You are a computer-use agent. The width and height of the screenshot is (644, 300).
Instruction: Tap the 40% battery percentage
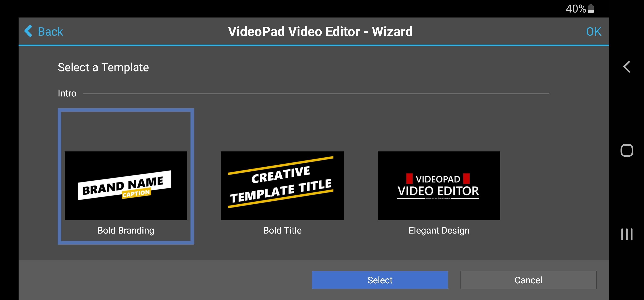(576, 9)
